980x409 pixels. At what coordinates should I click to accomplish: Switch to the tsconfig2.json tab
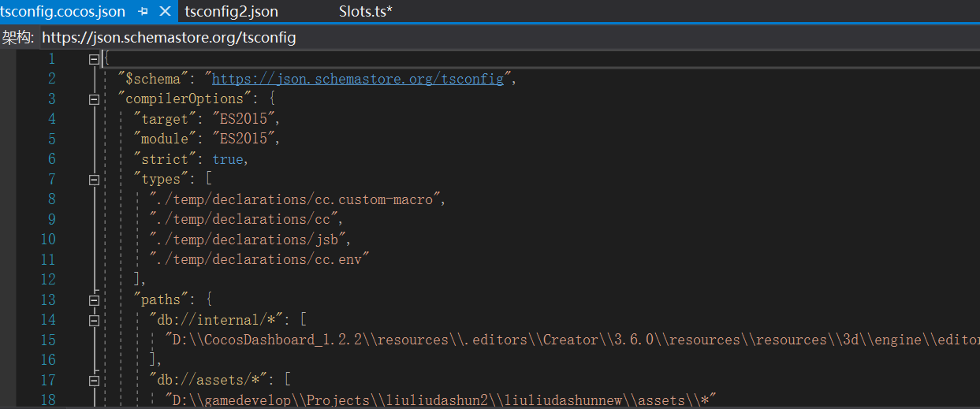coord(231,11)
